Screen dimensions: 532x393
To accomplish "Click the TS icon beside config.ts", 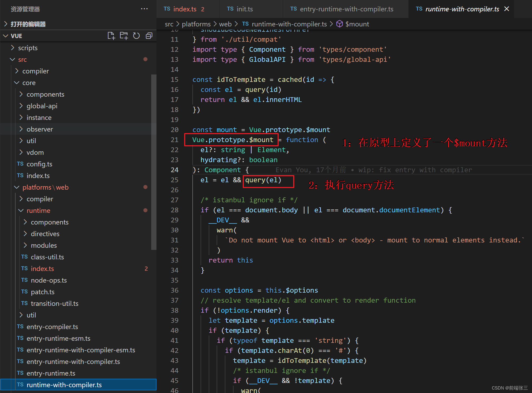I will click(x=20, y=164).
